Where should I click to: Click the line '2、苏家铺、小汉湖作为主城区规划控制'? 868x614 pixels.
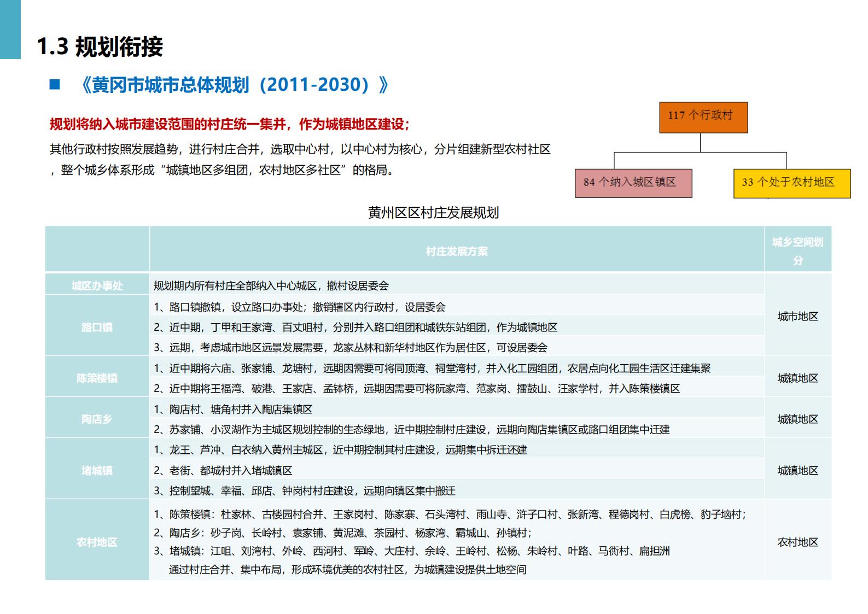coord(412,430)
